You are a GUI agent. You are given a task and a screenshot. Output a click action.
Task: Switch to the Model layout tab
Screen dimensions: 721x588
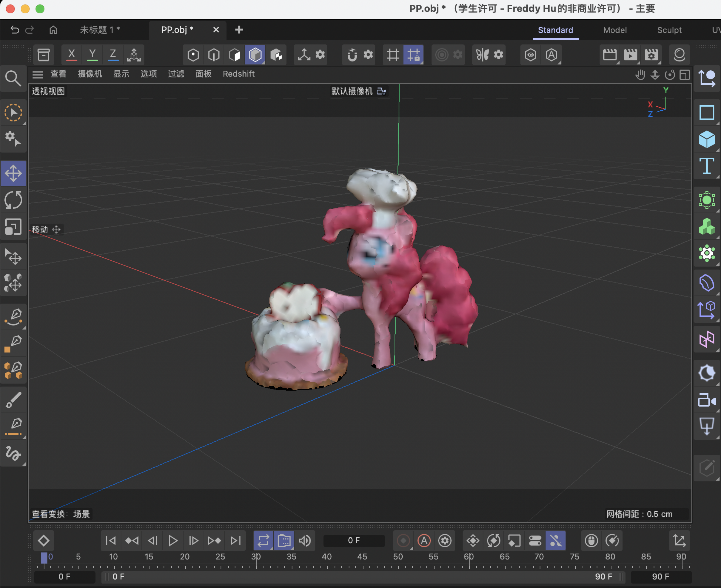tap(614, 30)
